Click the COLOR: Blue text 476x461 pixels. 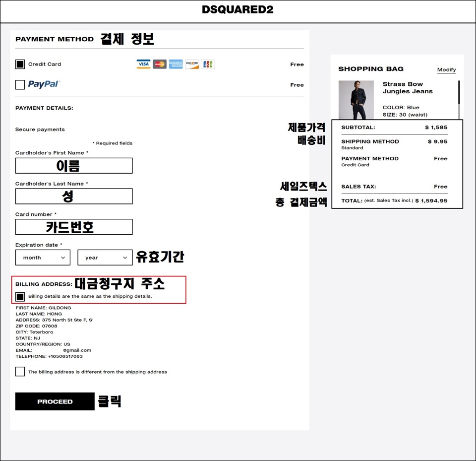[401, 107]
